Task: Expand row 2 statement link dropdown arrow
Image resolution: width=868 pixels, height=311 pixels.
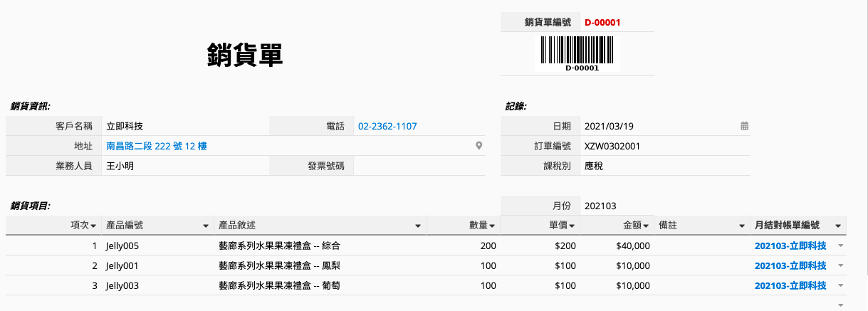Action: (x=841, y=265)
